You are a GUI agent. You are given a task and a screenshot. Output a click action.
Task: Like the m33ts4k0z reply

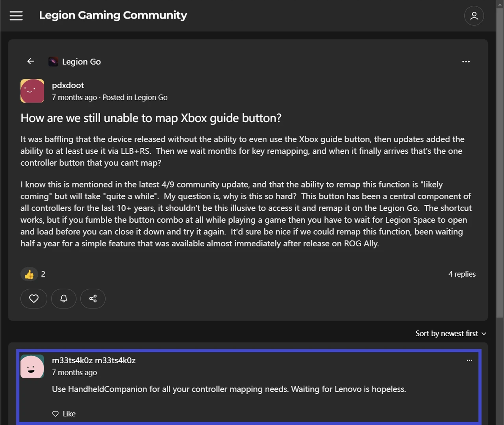[x=64, y=414]
